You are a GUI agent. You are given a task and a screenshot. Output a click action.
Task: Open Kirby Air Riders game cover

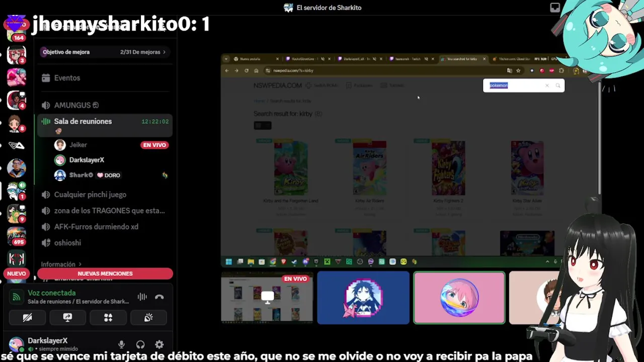[x=370, y=168]
